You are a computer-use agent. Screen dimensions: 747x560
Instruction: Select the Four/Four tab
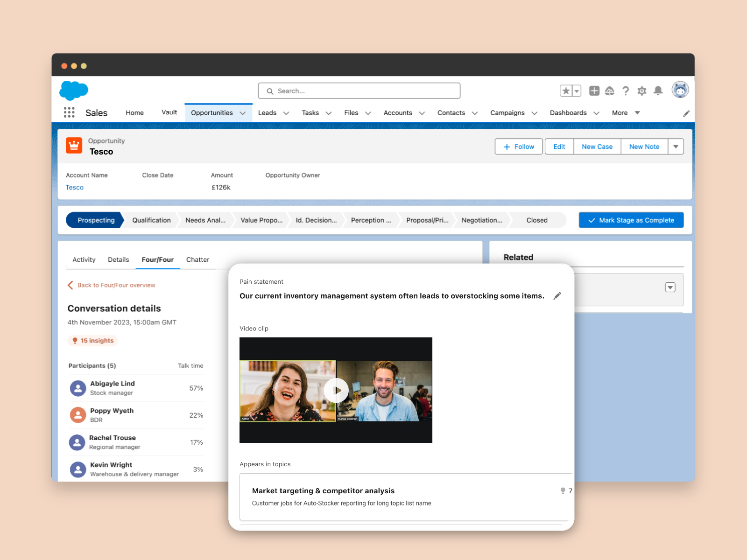point(158,259)
